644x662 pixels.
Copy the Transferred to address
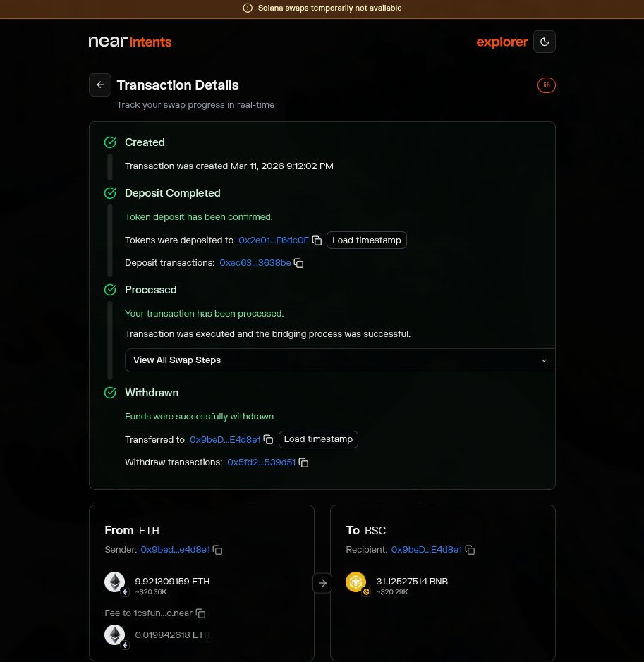pos(268,439)
